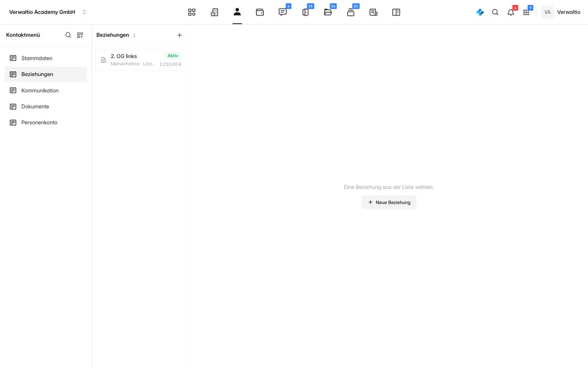Open the report list icon in top navigation
588x368 pixels.
pos(373,12)
